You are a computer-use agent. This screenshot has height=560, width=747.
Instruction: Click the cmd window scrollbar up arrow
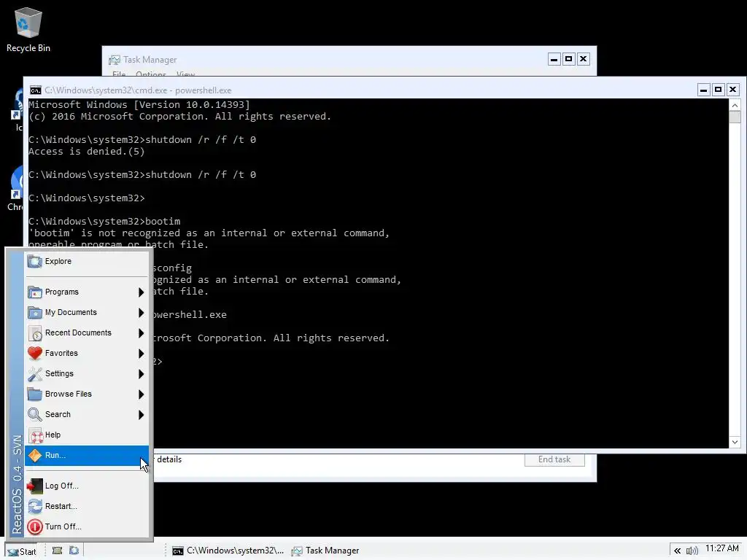click(x=735, y=105)
